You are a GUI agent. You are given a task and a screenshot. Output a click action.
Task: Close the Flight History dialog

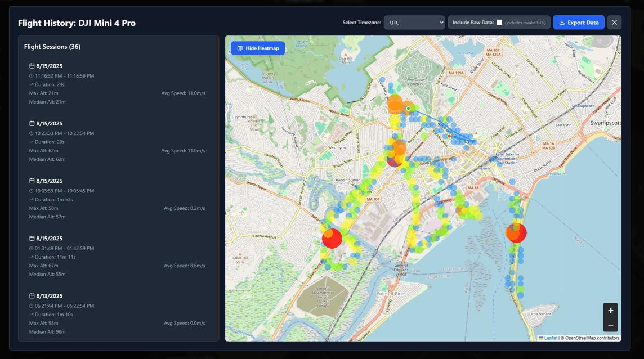tap(614, 23)
